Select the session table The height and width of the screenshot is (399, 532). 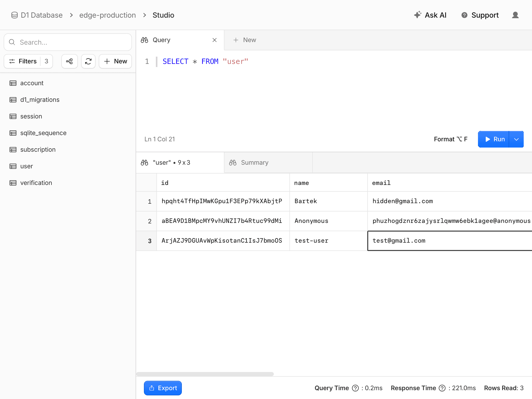[68, 116]
